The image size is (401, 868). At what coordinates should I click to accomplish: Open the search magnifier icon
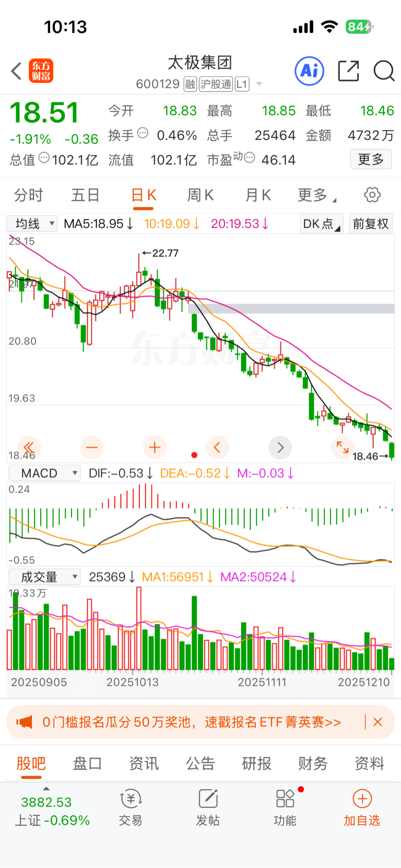(x=384, y=71)
